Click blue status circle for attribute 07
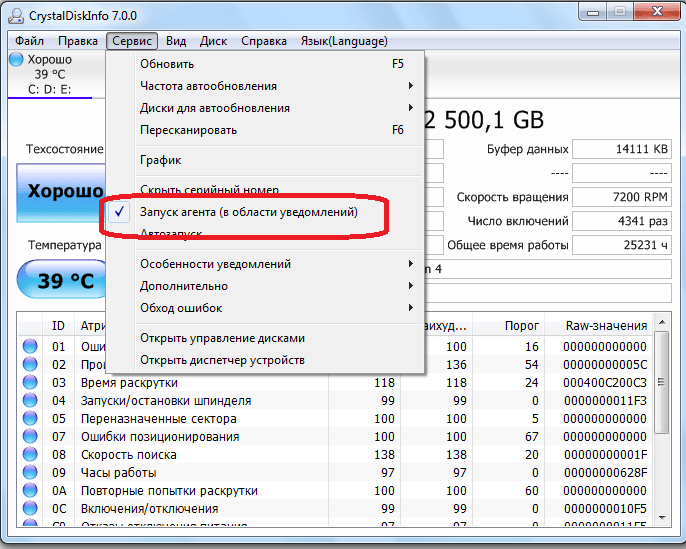686x549 pixels. point(30,436)
